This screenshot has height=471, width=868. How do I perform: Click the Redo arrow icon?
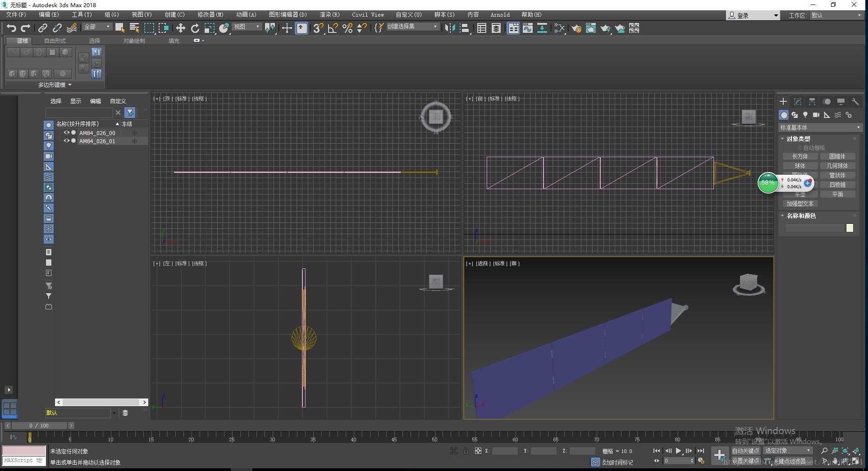click(x=26, y=28)
